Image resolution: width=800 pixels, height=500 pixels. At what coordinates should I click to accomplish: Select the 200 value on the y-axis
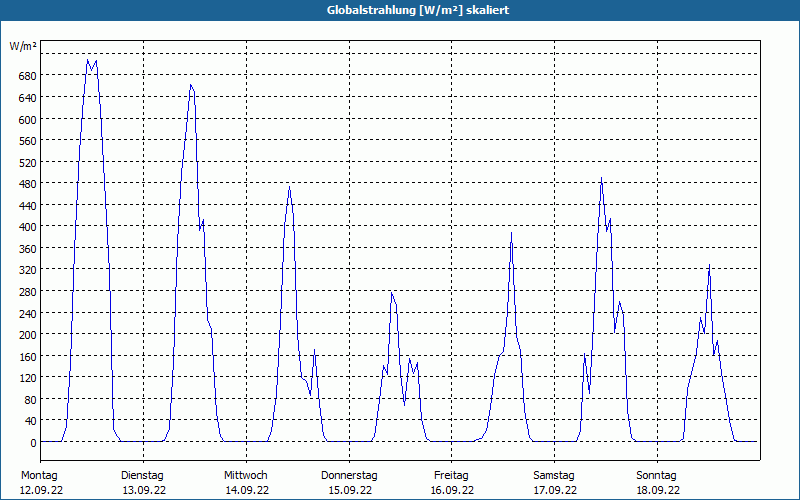pos(27,335)
